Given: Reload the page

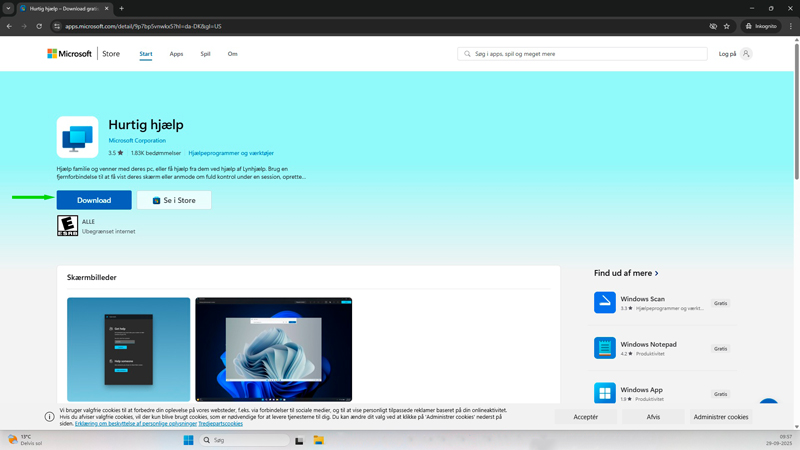Looking at the screenshot, I should [39, 26].
